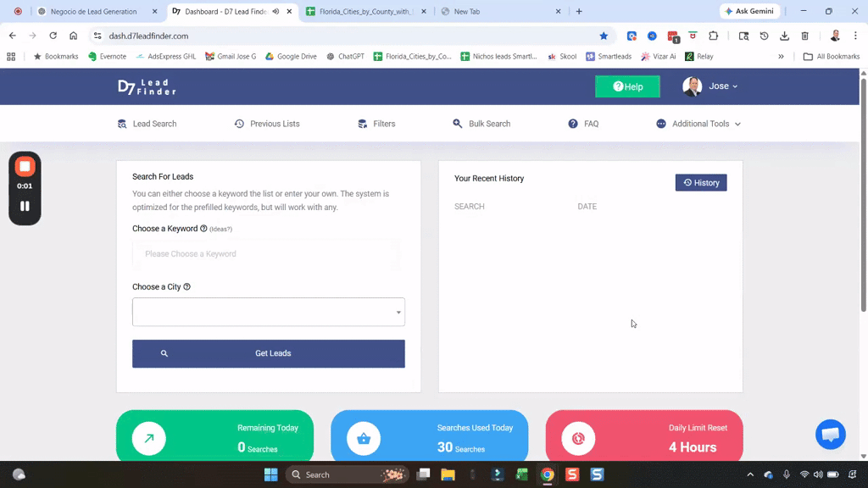Go to browser home page
This screenshot has width=868, height=488.
(73, 36)
